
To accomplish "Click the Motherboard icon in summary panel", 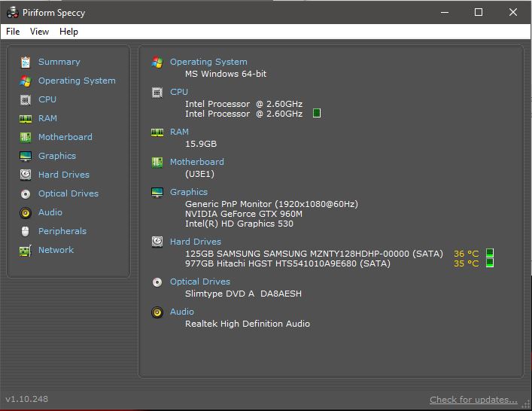I will tap(157, 163).
